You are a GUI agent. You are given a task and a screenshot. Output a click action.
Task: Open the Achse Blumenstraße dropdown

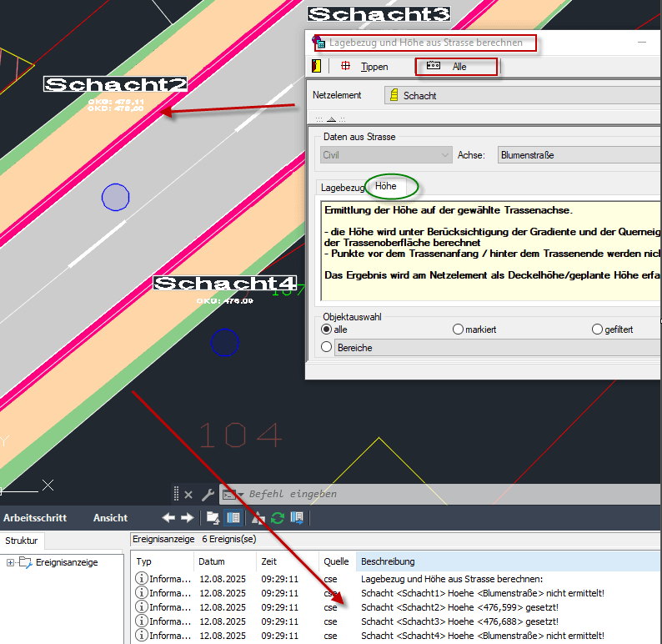[579, 154]
